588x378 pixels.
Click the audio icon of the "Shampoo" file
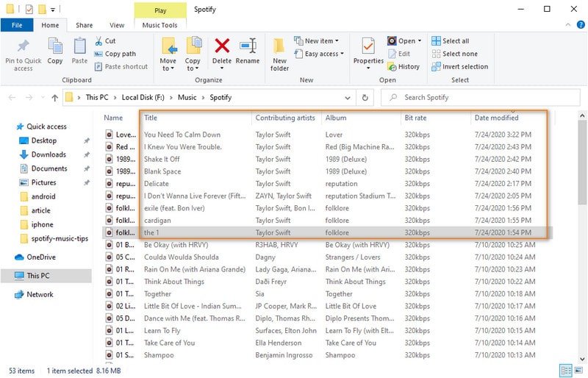(109, 355)
